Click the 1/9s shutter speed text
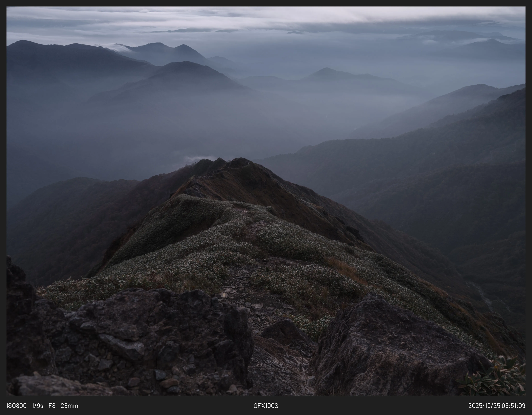 [38, 406]
